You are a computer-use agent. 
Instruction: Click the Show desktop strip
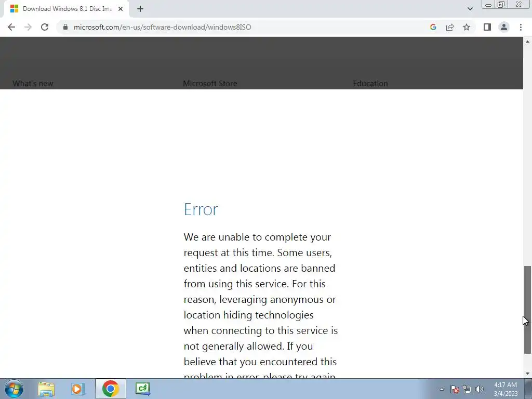click(x=528, y=389)
